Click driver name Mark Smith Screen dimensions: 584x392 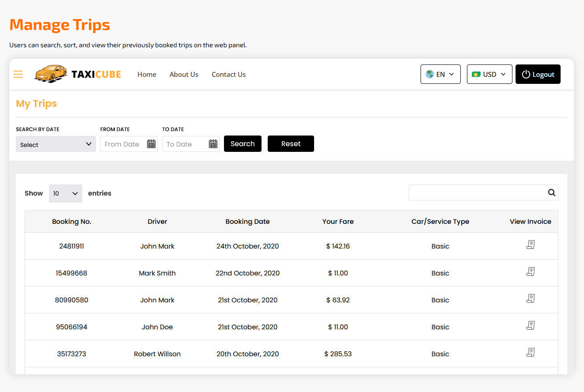[x=157, y=273]
